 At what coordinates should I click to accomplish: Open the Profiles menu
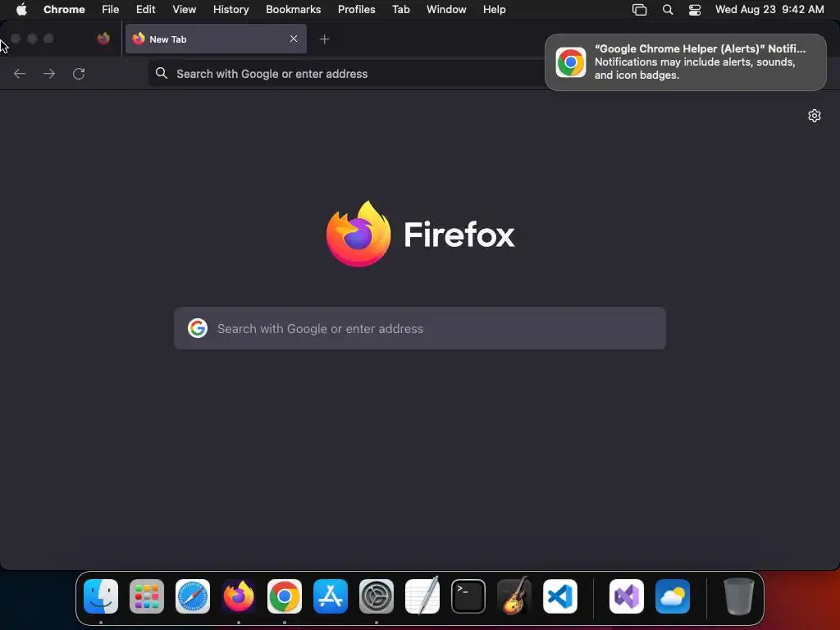(x=356, y=9)
